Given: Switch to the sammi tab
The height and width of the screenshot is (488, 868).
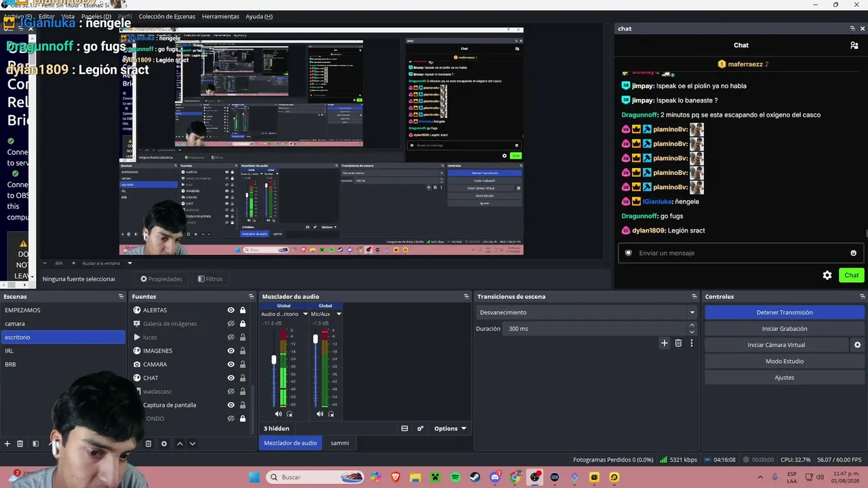Looking at the screenshot, I should tap(340, 443).
